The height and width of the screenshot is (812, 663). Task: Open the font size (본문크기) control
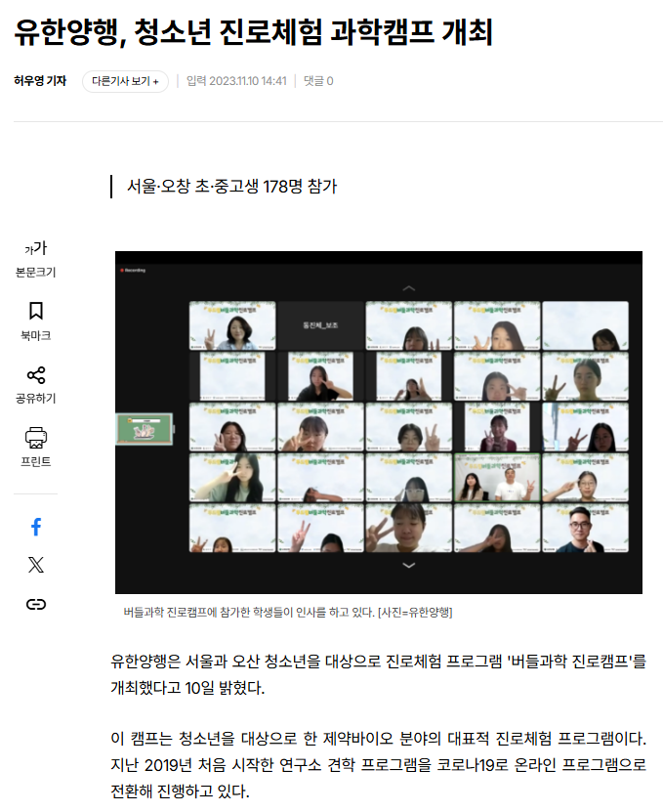tap(36, 259)
